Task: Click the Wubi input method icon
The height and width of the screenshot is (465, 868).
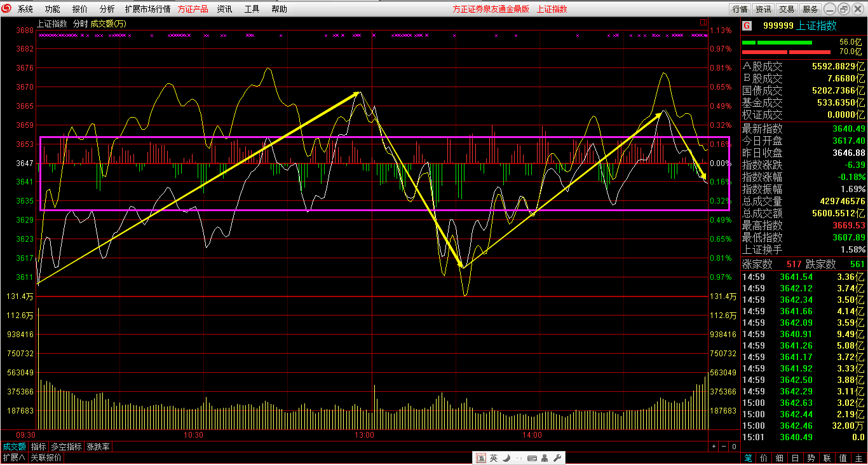Action: 481,458
